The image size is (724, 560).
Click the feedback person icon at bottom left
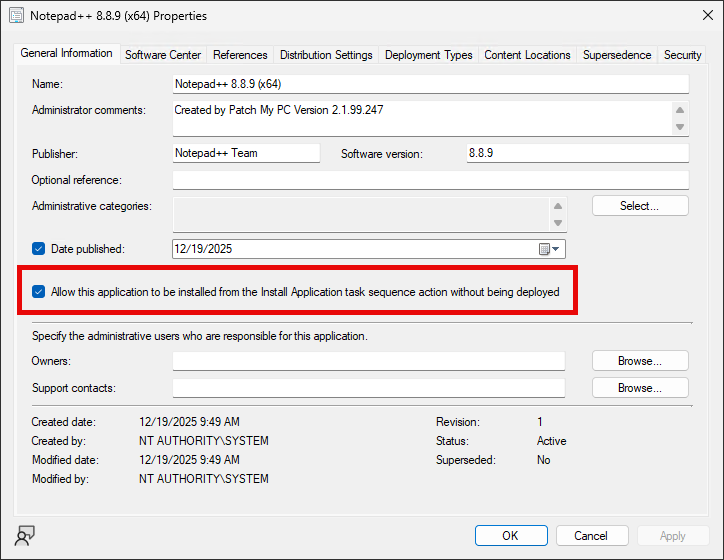(24, 536)
